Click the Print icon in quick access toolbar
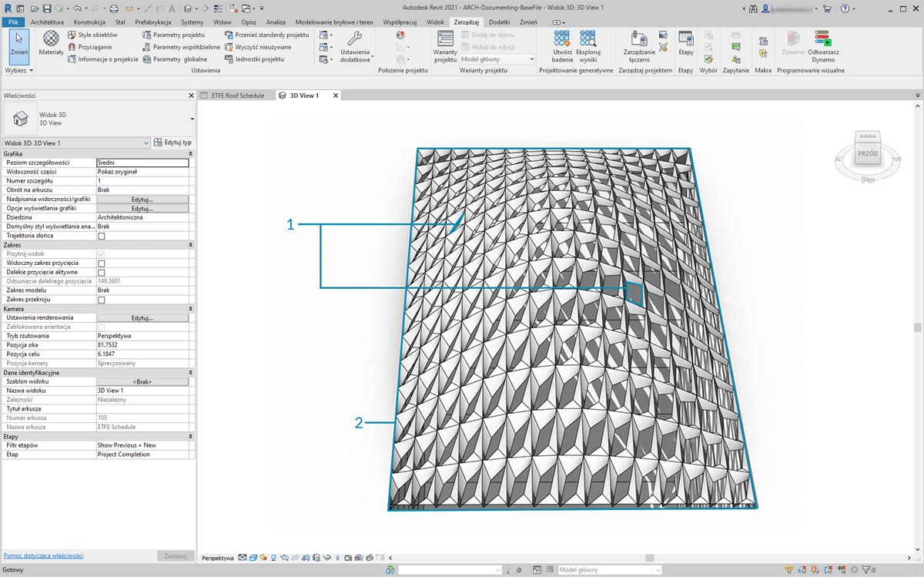The image size is (924, 577). 114,8
